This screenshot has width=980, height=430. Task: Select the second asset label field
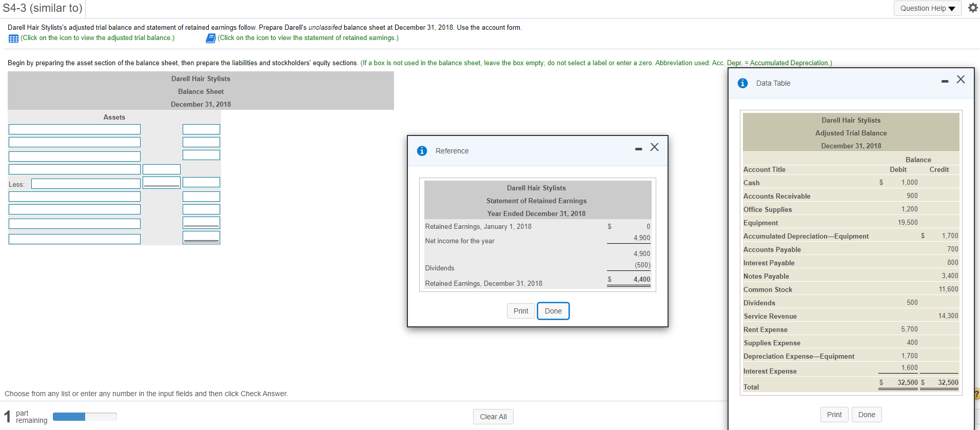coord(74,142)
